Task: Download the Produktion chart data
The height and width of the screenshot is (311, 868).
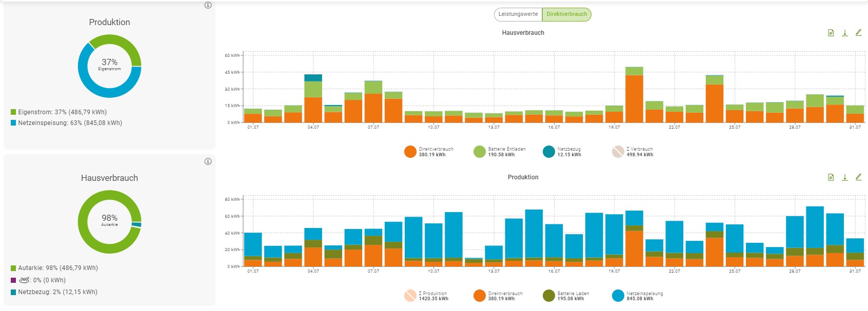Action: click(x=844, y=177)
